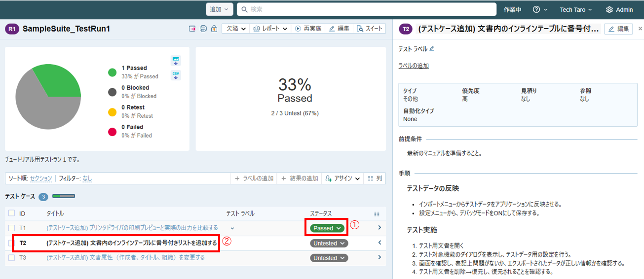This screenshot has height=279, width=644.
Task: Open the Tech Taro user menu
Action: (x=576, y=9)
